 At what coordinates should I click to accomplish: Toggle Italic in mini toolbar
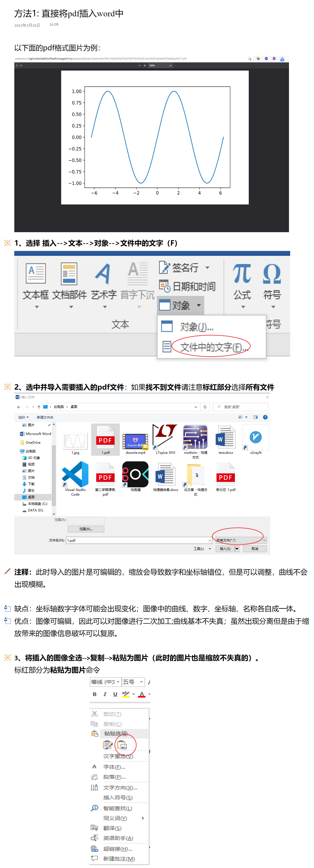coord(105,694)
